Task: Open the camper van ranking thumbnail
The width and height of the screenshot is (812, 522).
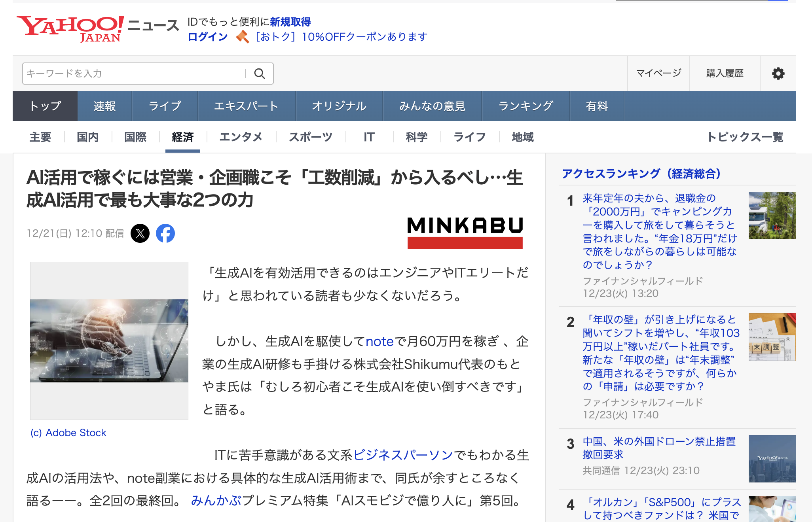Action: tap(772, 216)
